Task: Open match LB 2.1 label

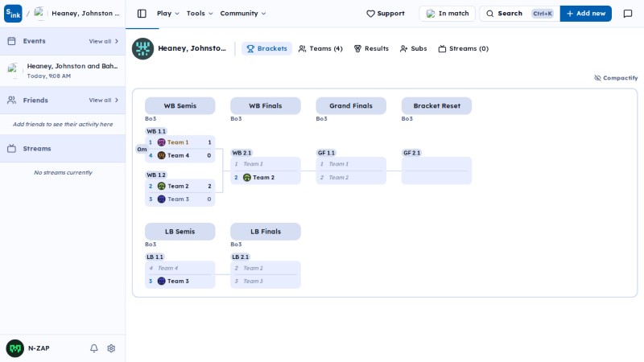Action: click(x=240, y=257)
